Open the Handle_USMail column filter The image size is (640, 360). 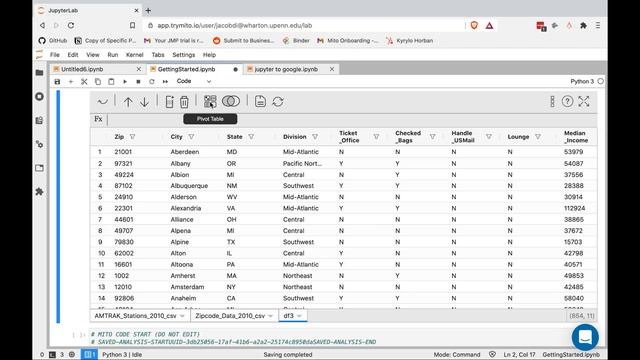click(x=489, y=137)
